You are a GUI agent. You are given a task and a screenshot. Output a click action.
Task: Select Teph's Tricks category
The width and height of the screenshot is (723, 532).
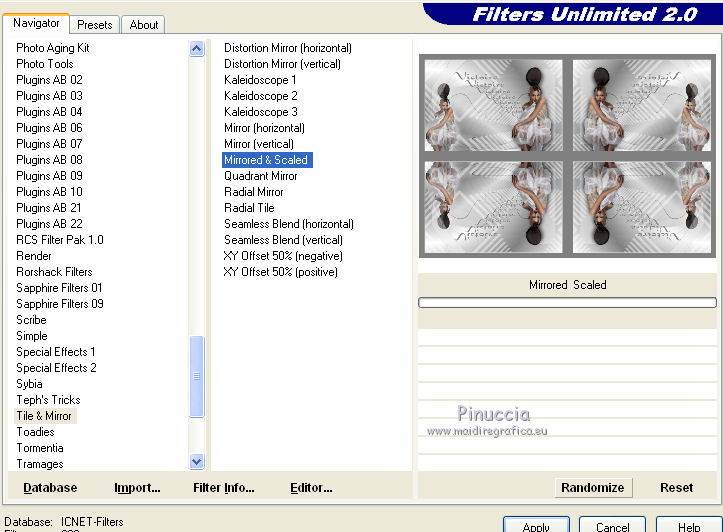click(48, 400)
